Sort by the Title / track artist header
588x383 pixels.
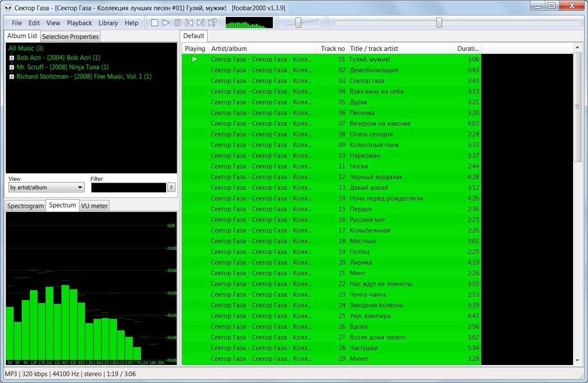[401, 49]
